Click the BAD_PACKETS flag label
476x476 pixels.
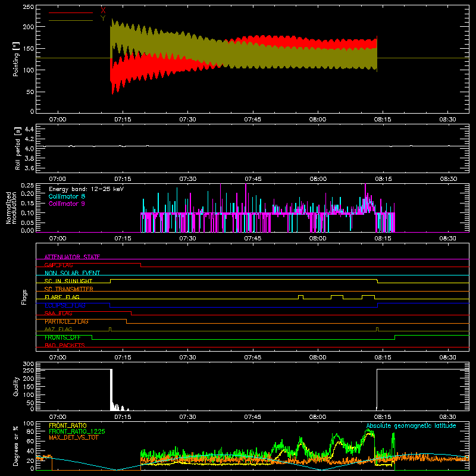coord(65,346)
